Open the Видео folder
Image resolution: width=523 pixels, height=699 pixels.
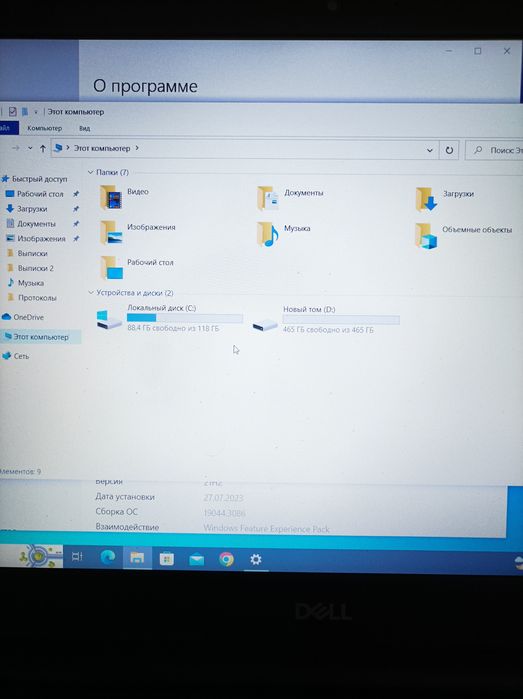125,197
